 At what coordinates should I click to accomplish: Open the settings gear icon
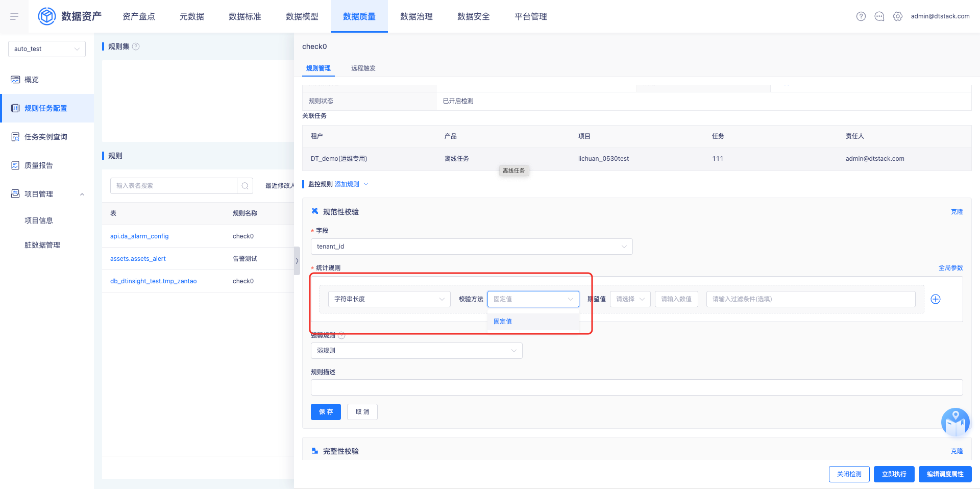[x=898, y=16]
